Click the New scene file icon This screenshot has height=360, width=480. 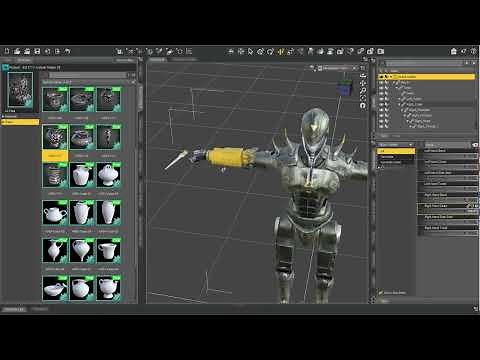(x=7, y=51)
